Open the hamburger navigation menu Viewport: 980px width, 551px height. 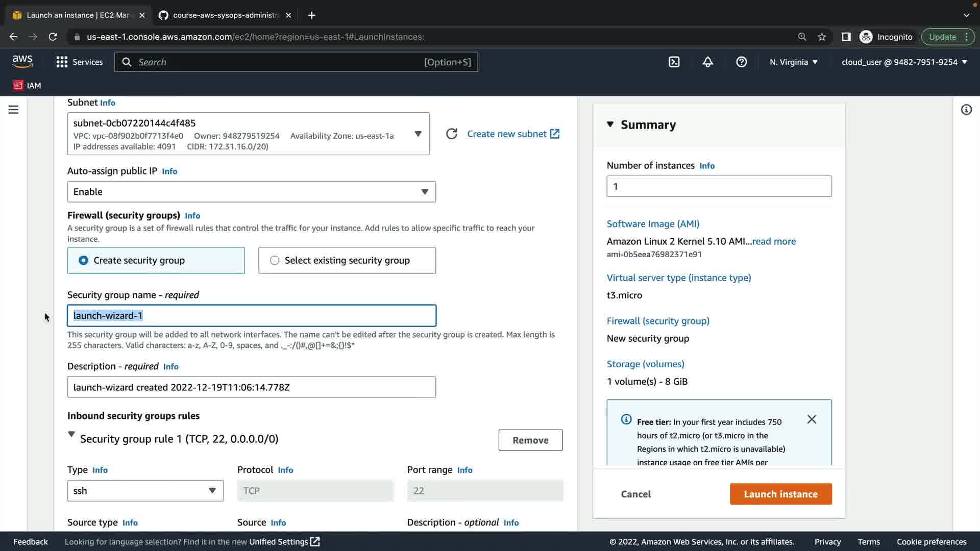tap(14, 110)
